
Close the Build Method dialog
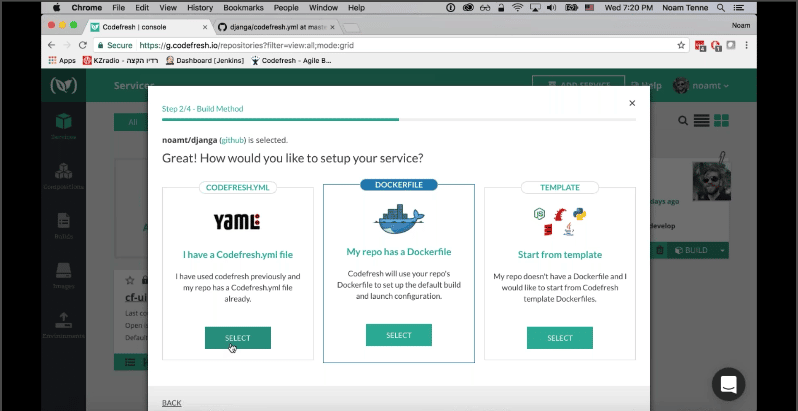point(632,103)
